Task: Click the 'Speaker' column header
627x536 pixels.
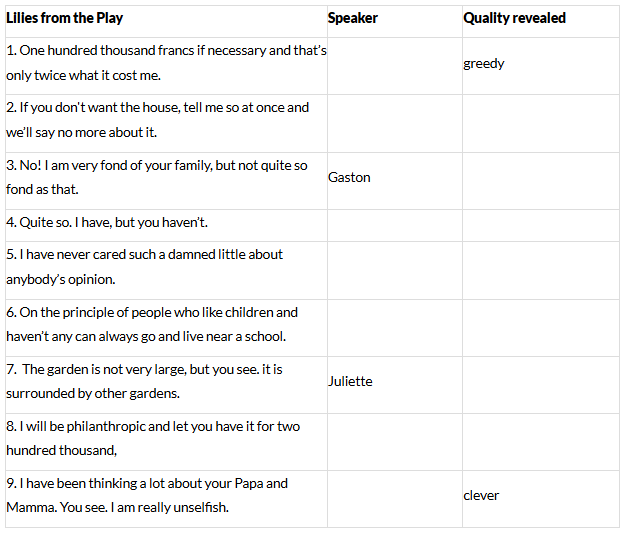Action: coord(352,18)
